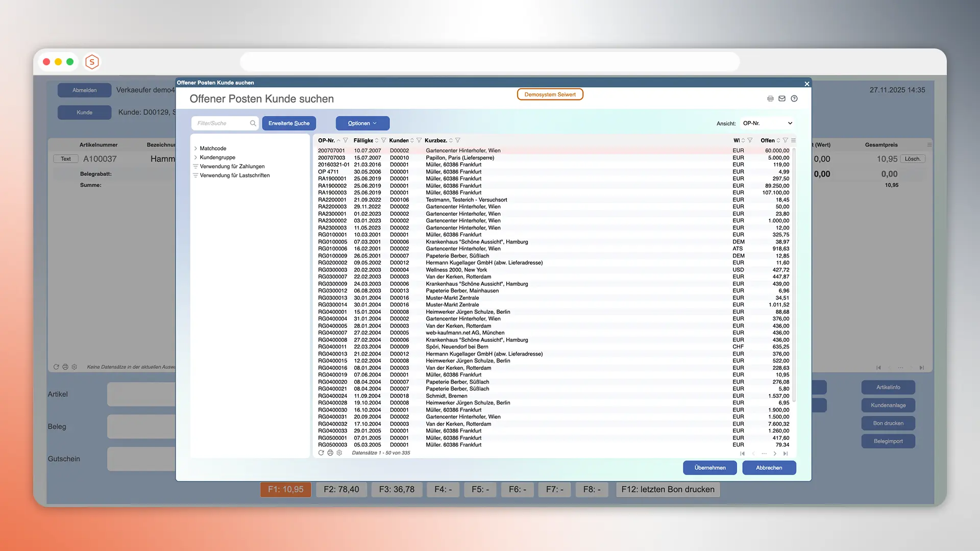Click the Erweiterte Suche button

coord(289,123)
